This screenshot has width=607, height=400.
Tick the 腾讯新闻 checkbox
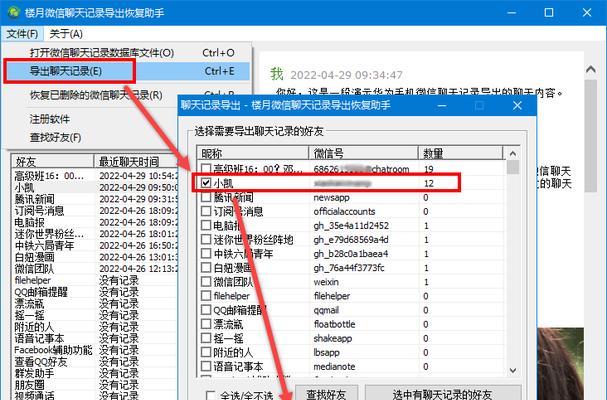(206, 197)
